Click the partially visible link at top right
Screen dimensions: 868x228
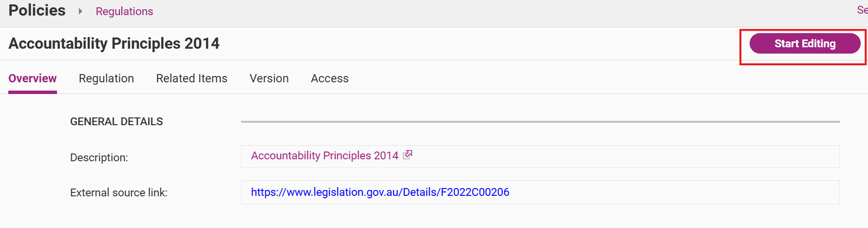(x=862, y=10)
